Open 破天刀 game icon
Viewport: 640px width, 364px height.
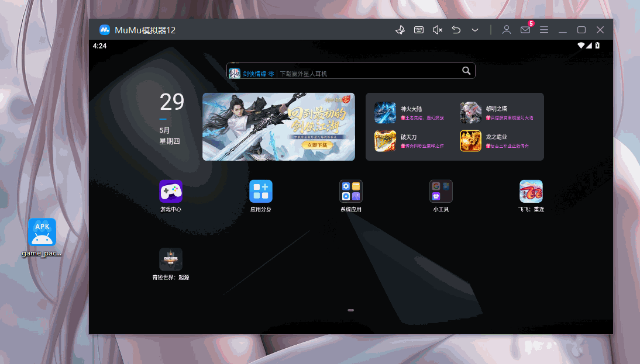point(386,141)
